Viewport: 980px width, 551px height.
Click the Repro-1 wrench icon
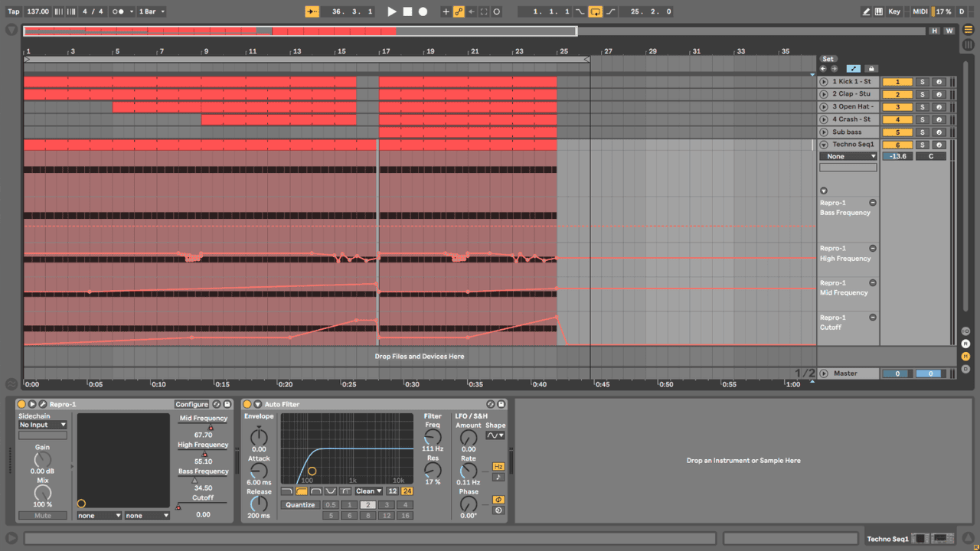[43, 404]
